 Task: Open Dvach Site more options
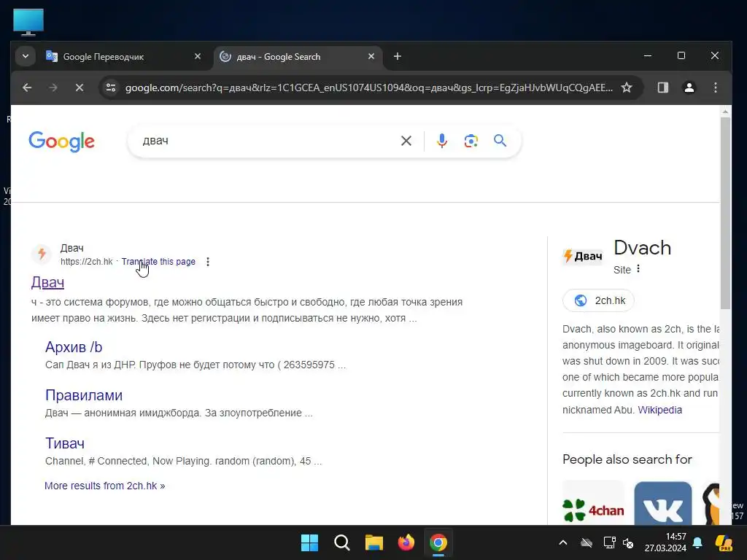tap(638, 269)
